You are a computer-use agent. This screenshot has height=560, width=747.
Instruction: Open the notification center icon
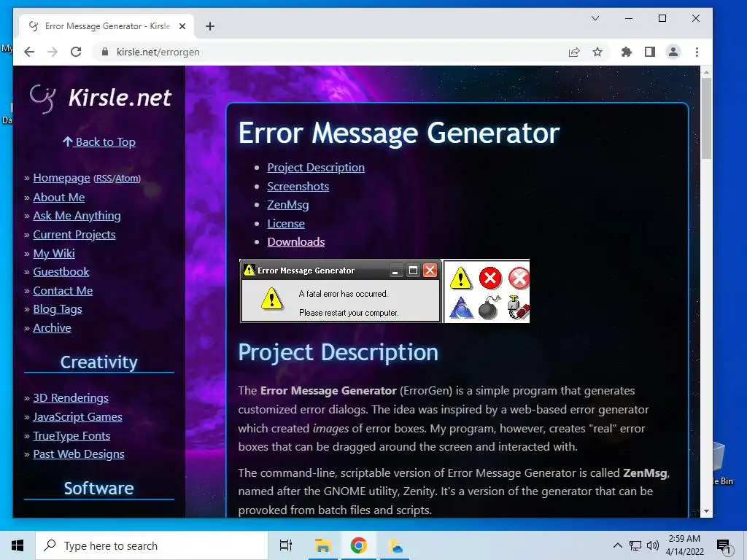point(724,545)
